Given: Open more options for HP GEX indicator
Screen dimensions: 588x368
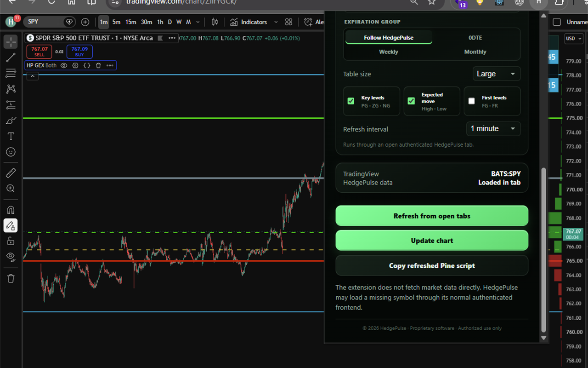Looking at the screenshot, I should (x=110, y=65).
